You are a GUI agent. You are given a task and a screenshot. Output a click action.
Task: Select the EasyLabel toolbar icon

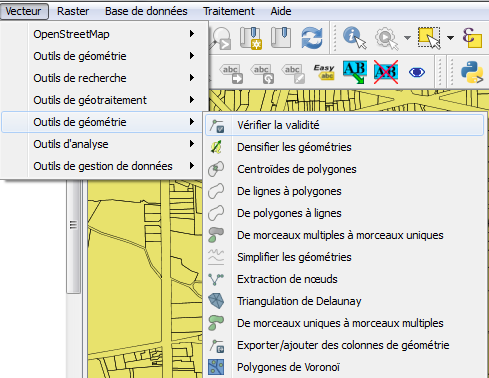click(324, 72)
